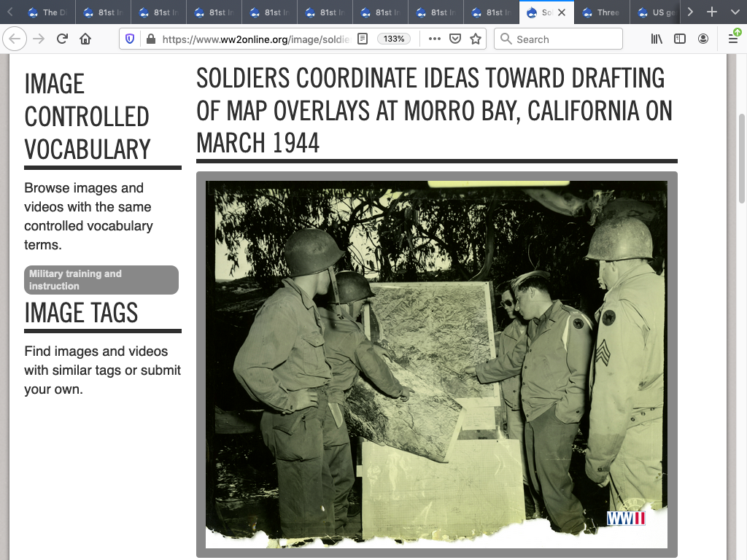747x560 pixels.
Task: Switch to the 'Three' tab
Action: coord(601,12)
